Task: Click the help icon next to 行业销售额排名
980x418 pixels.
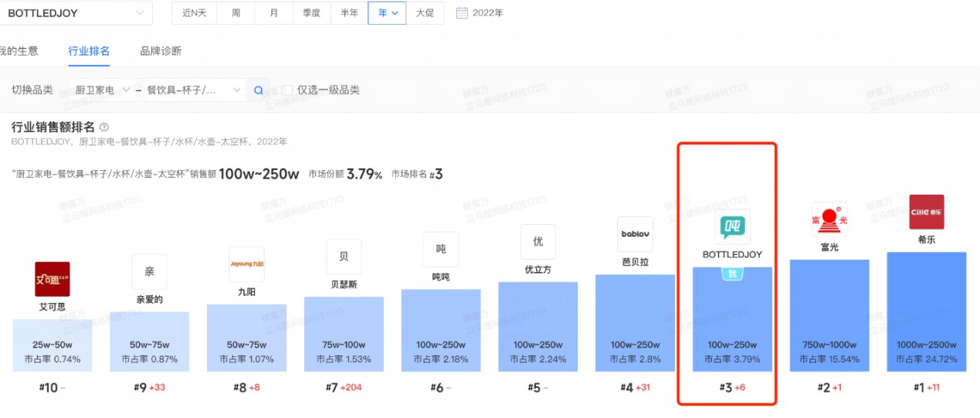Action: [104, 127]
